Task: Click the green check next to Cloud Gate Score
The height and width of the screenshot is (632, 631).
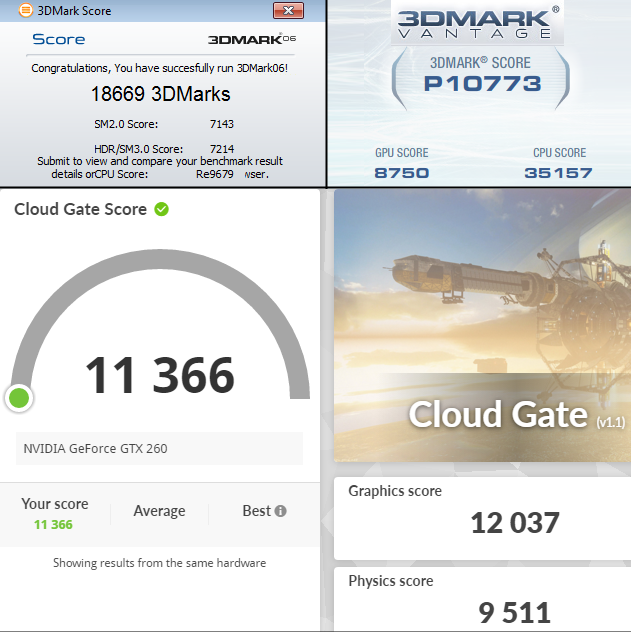Action: coord(161,209)
